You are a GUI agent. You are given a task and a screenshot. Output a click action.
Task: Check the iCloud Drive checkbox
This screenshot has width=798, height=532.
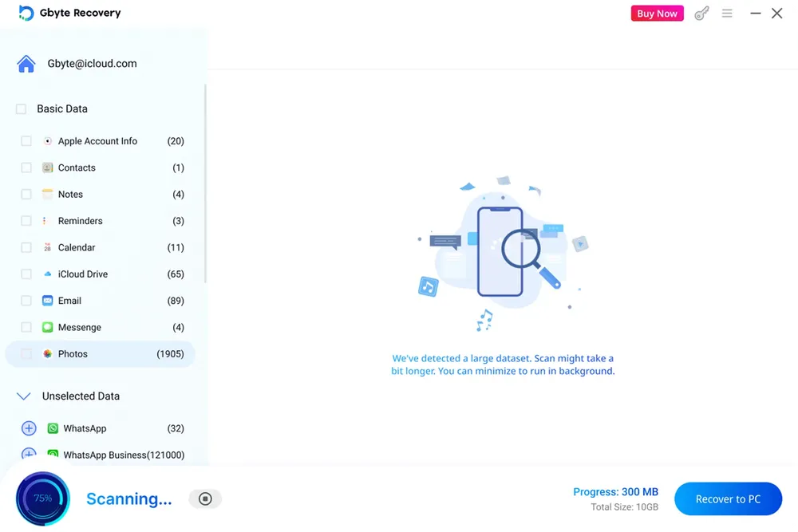click(x=26, y=274)
